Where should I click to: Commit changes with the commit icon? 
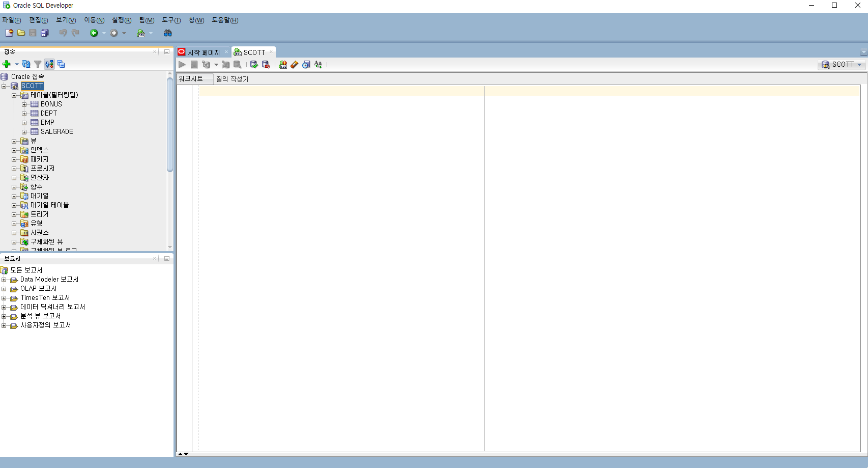pyautogui.click(x=254, y=65)
